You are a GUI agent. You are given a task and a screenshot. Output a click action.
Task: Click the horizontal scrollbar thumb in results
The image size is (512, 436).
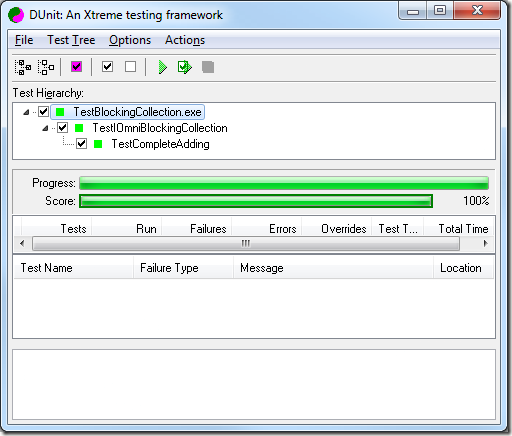click(x=246, y=244)
